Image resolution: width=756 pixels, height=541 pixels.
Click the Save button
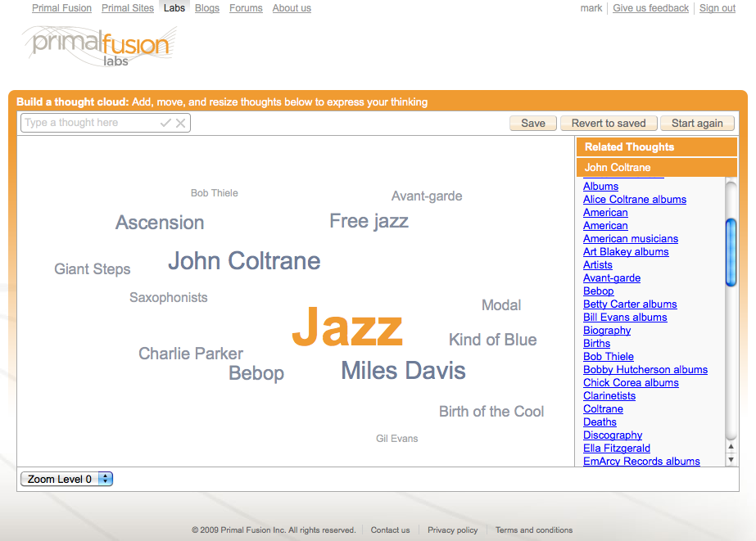532,124
